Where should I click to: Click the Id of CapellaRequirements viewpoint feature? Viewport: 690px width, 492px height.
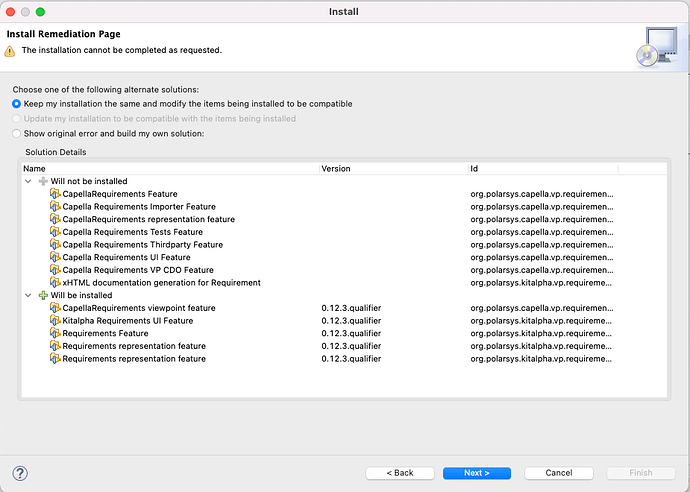542,308
